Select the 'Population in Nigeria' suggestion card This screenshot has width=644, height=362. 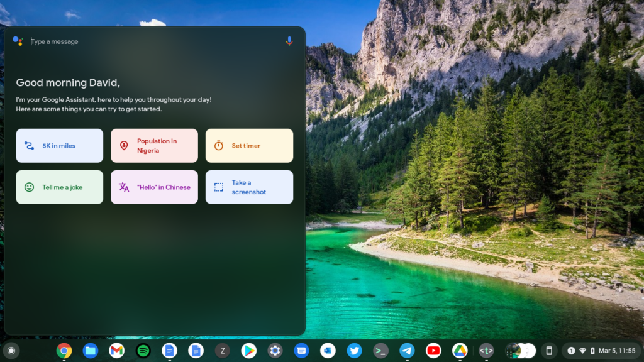pyautogui.click(x=155, y=146)
